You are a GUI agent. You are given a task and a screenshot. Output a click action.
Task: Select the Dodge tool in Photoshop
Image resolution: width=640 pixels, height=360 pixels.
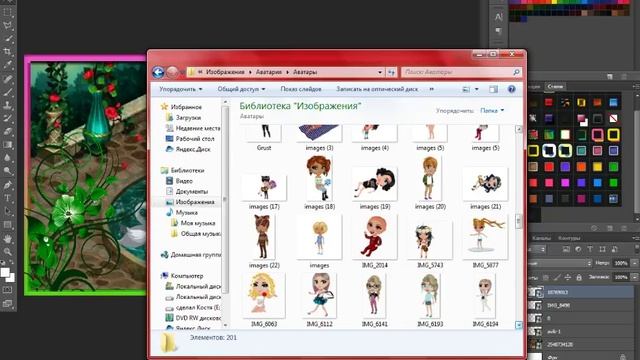tap(8, 171)
